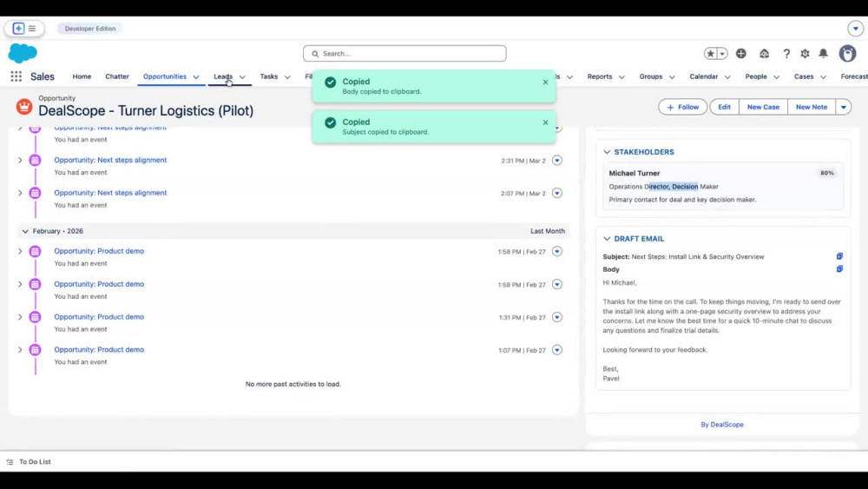The height and width of the screenshot is (489, 868).
Task: Copy the draft email subject
Action: click(839, 256)
